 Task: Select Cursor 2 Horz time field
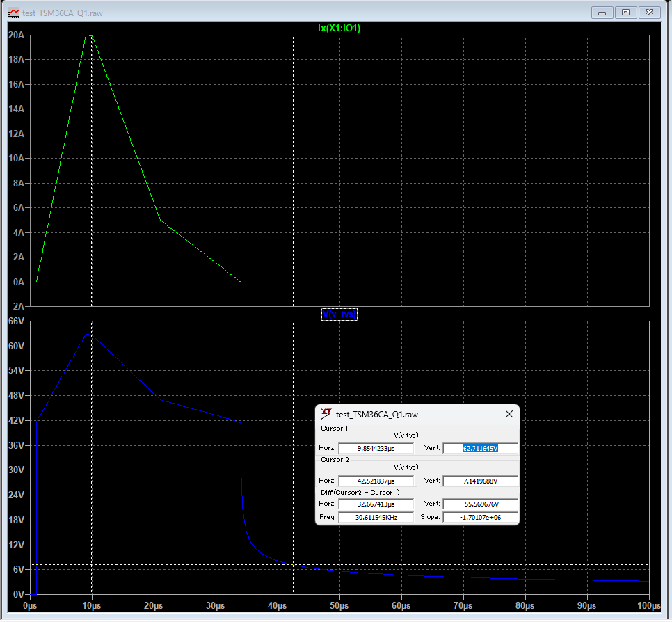[x=376, y=481]
